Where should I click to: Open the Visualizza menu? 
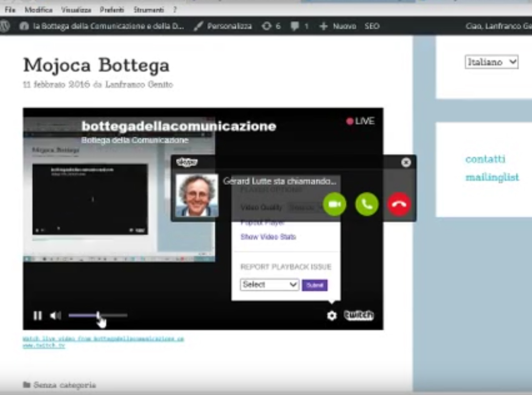(x=76, y=9)
